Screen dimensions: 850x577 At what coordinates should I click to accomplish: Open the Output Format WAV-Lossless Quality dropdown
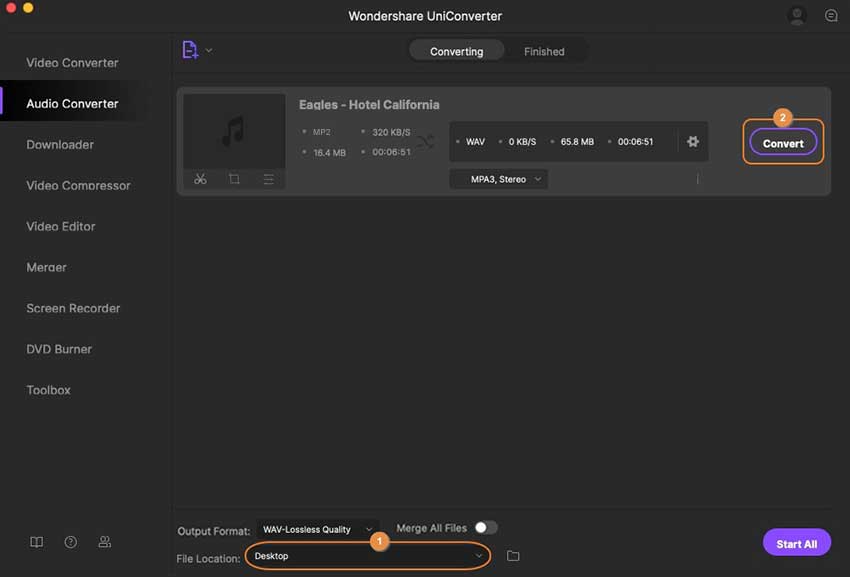point(317,529)
